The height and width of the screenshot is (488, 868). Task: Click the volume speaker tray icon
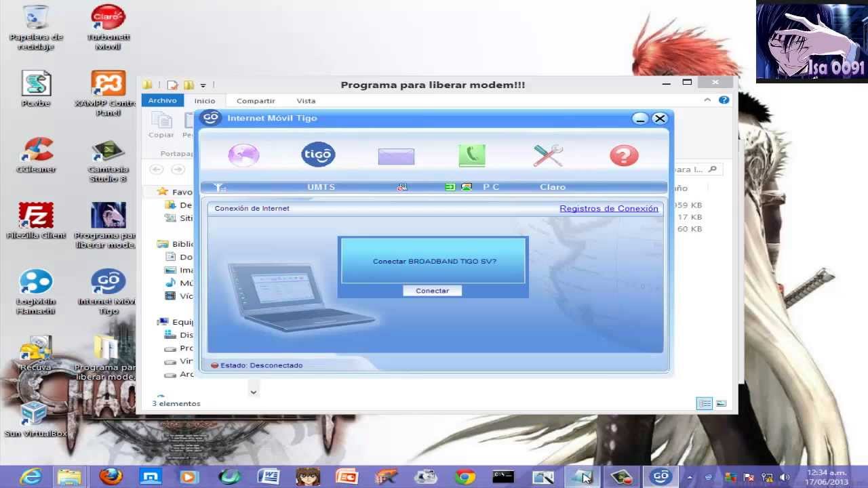point(784,477)
